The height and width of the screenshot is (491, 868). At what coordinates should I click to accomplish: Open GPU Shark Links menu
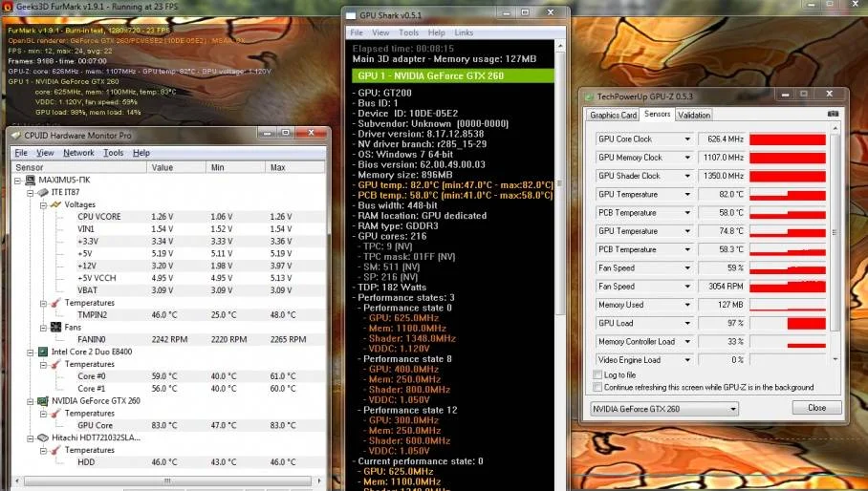pos(464,32)
